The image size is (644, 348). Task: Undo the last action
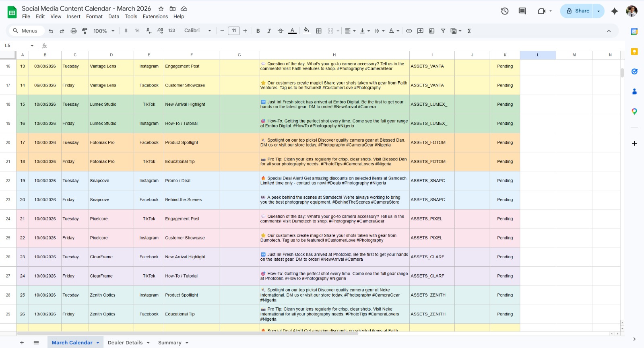pos(51,31)
